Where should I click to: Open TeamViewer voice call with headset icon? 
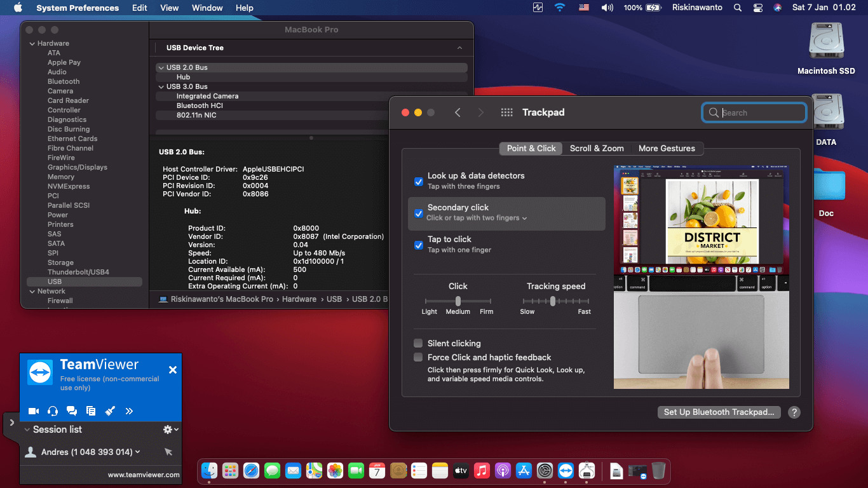click(52, 411)
